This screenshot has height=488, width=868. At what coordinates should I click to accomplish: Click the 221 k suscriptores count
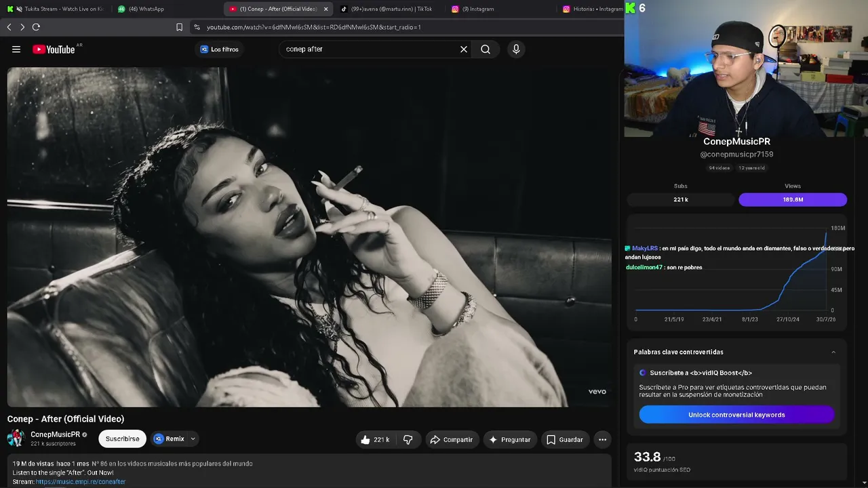53,444
